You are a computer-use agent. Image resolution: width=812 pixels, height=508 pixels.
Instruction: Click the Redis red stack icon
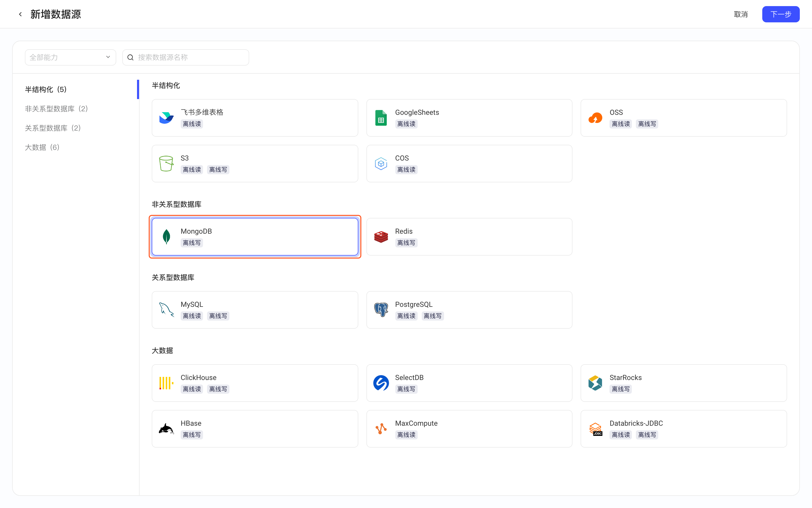pos(381,237)
